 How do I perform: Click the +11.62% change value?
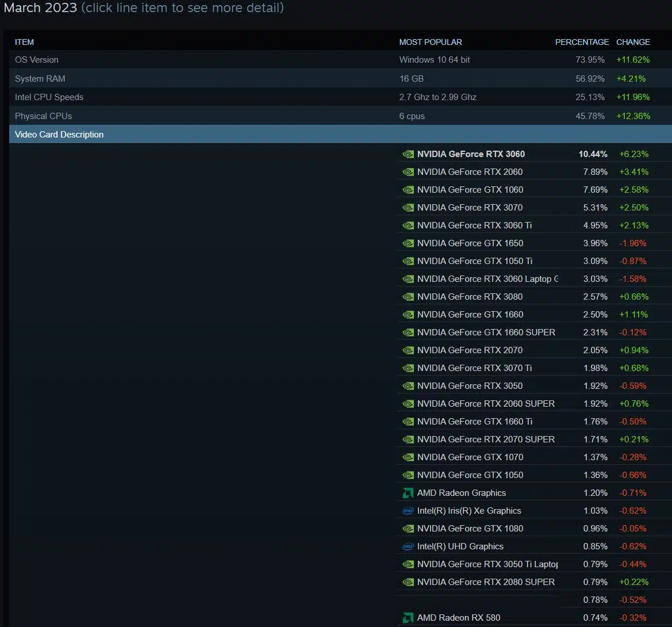click(633, 60)
